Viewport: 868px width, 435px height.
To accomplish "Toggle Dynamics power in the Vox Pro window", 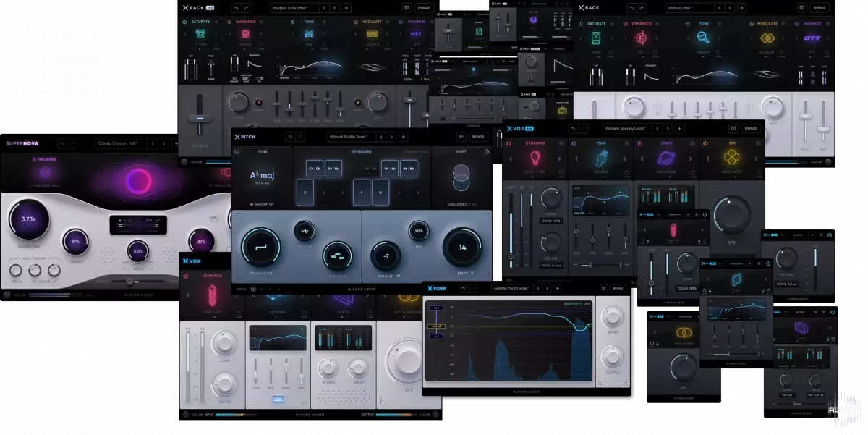I will click(x=509, y=143).
